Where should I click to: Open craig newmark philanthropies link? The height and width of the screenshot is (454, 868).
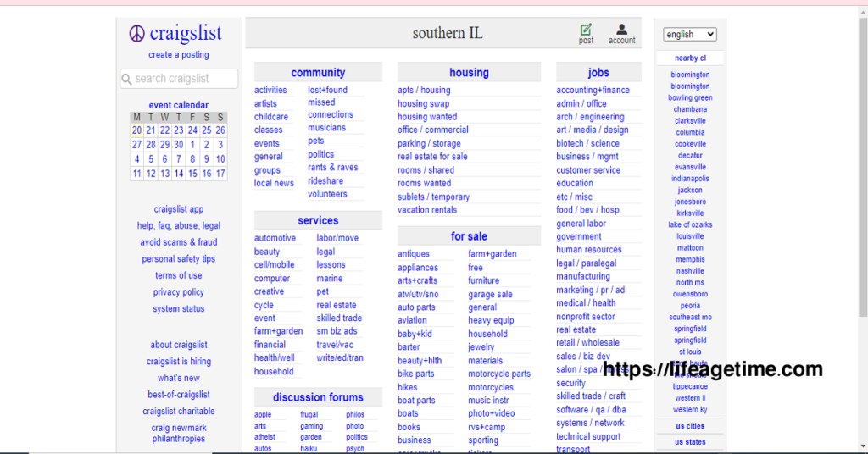179,434
